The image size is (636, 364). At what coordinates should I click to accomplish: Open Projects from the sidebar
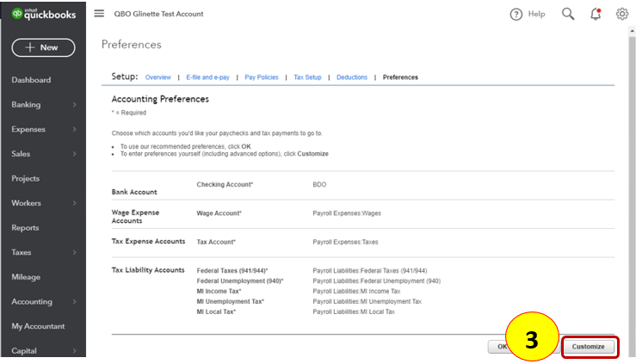point(26,178)
